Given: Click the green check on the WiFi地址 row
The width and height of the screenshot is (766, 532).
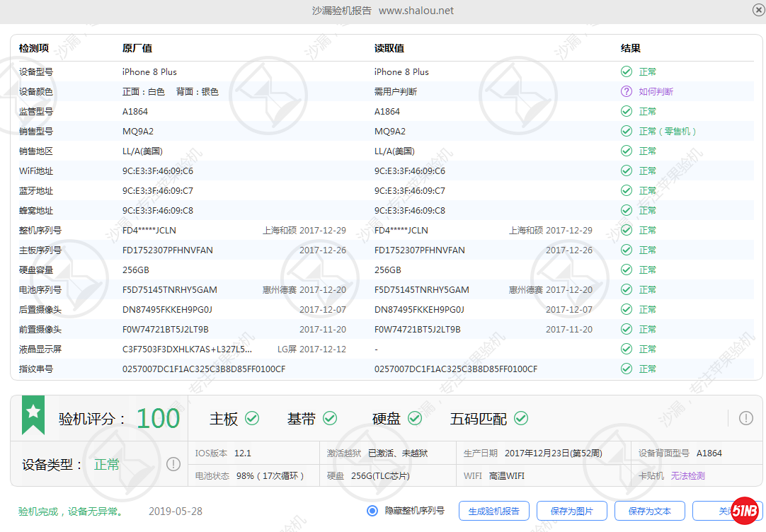Looking at the screenshot, I should coord(627,170).
